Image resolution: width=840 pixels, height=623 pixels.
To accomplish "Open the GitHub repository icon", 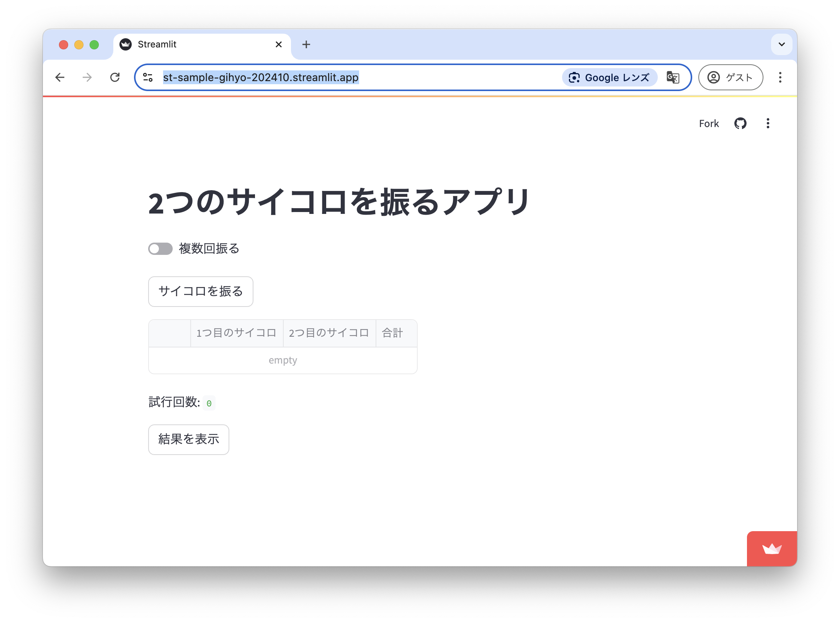I will click(740, 123).
